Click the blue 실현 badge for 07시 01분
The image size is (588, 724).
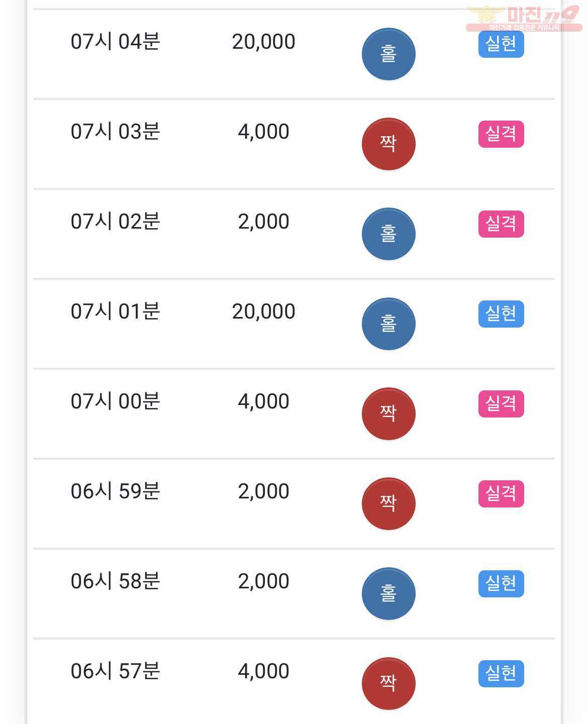point(501,314)
